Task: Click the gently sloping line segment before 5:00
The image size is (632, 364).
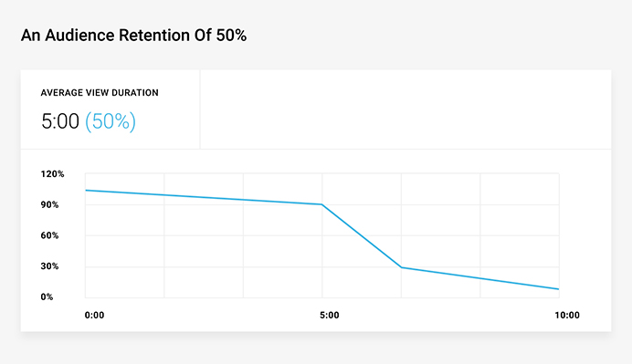Action: pos(204,197)
